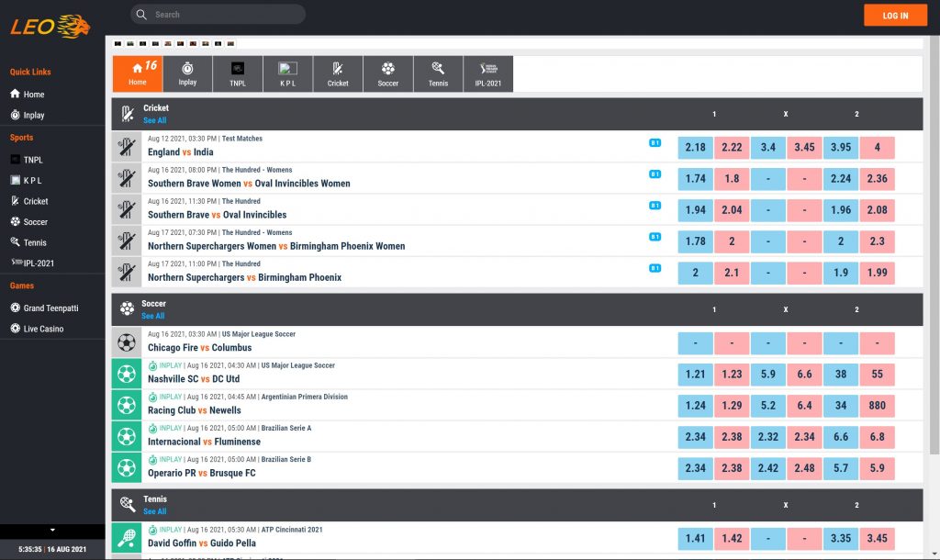Click the soccer ball icon beside Chicago Fire
Viewport: 940px width, 560px height.
point(127,342)
